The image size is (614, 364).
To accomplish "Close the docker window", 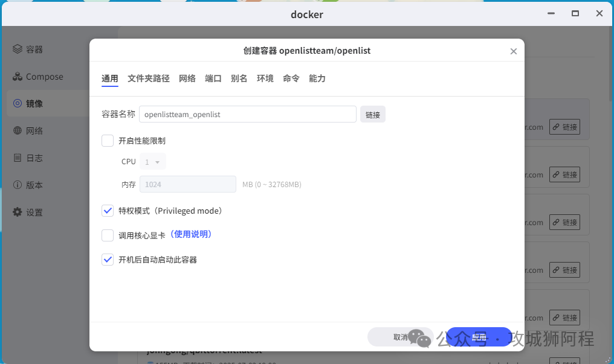I will click(599, 13).
